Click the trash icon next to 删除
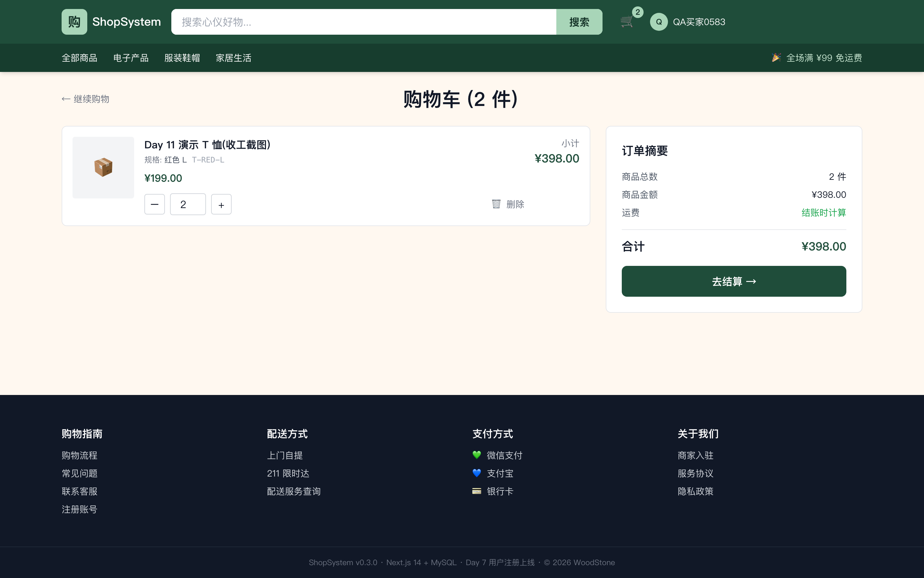This screenshot has width=924, height=578. (x=496, y=204)
